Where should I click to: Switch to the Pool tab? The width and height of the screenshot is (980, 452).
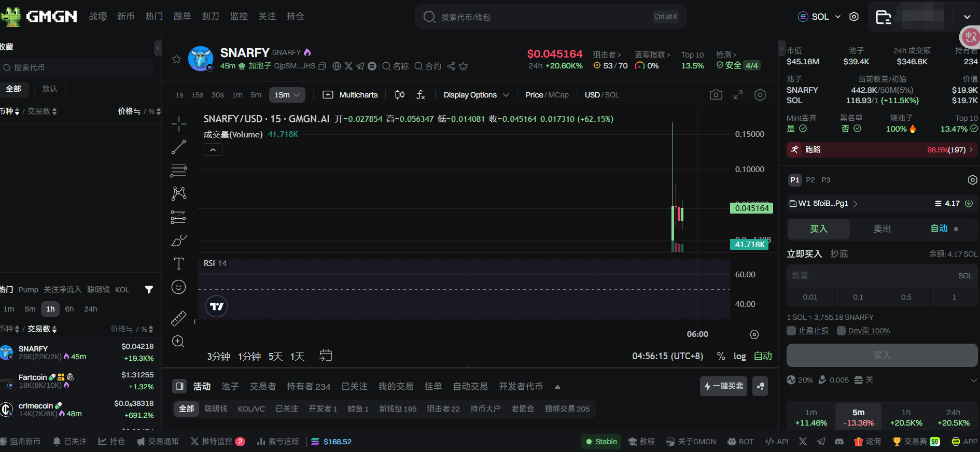(x=230, y=387)
